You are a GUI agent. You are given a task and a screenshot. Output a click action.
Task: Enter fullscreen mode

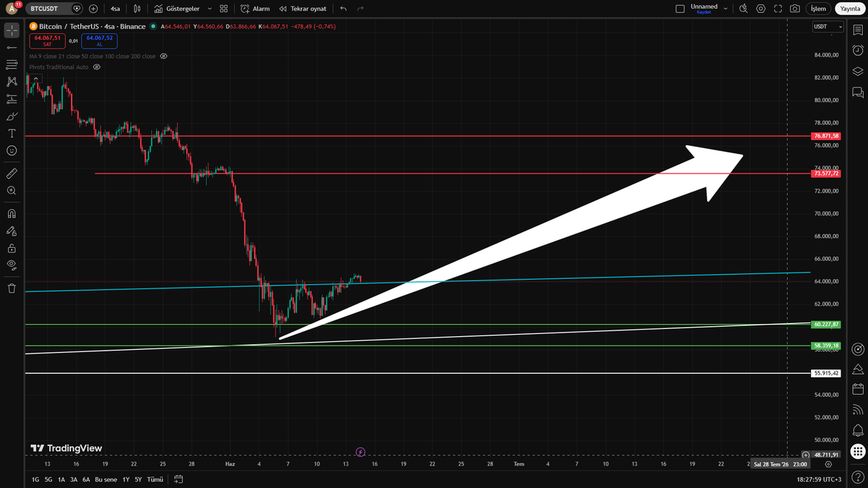click(x=778, y=9)
